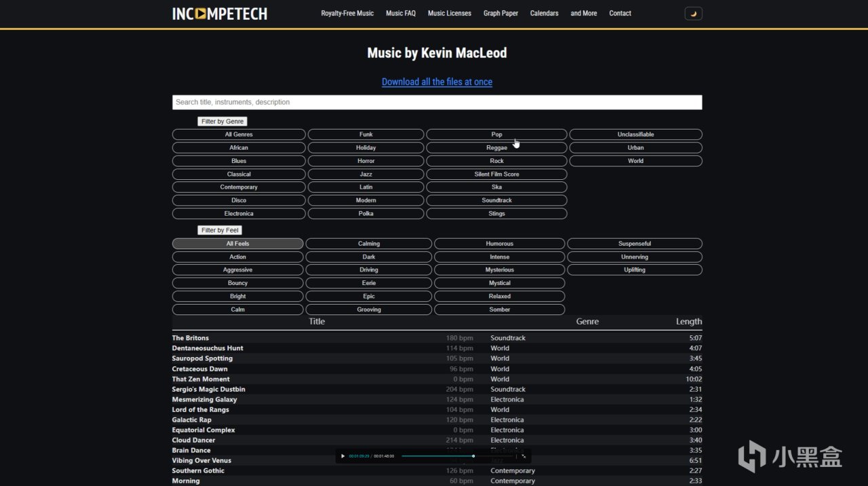Filter by Grooving feel
The height and width of the screenshot is (486, 868).
369,310
